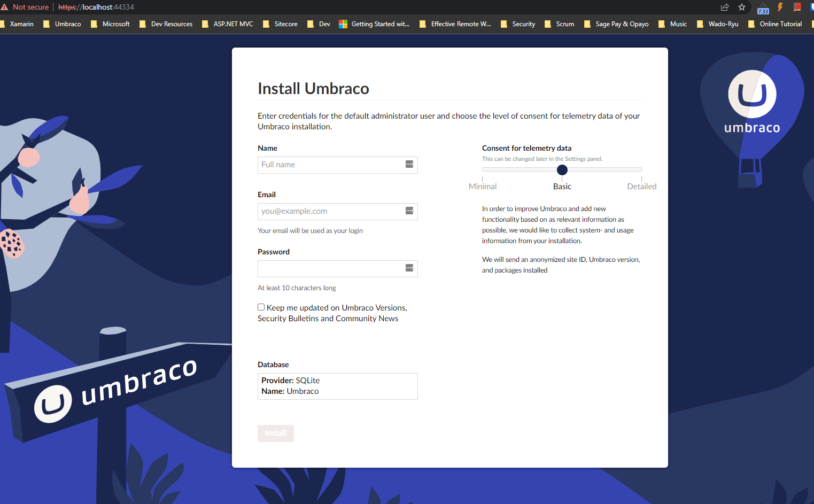This screenshot has height=504, width=814.
Task: Click the Install button
Action: pyautogui.click(x=276, y=433)
